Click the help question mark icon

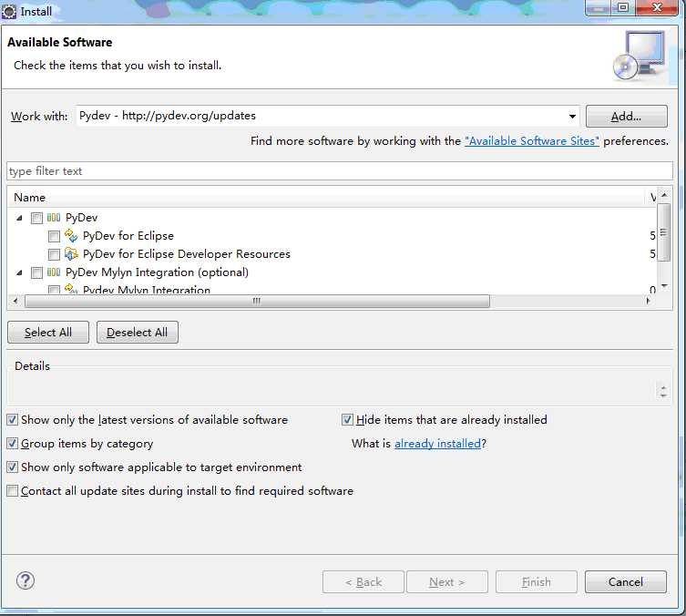click(x=25, y=581)
